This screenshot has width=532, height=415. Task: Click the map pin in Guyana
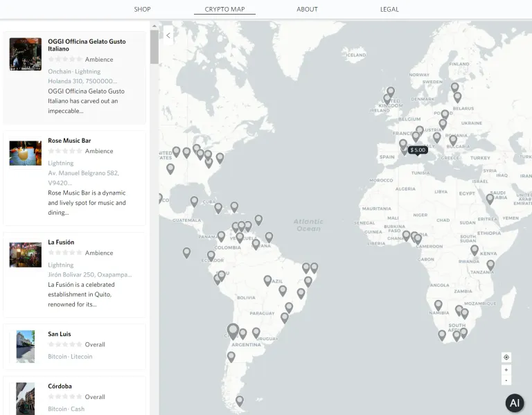click(x=256, y=245)
